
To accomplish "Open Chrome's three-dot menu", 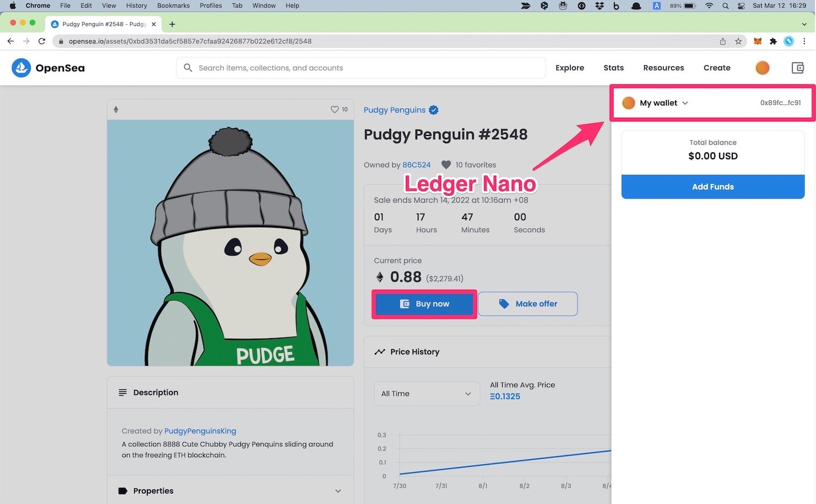I will (x=804, y=41).
